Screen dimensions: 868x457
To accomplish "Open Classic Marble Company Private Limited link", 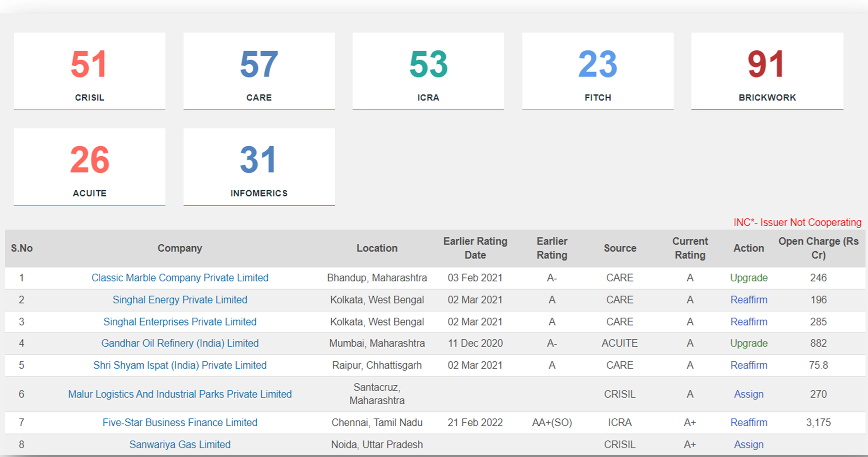I will (x=180, y=278).
